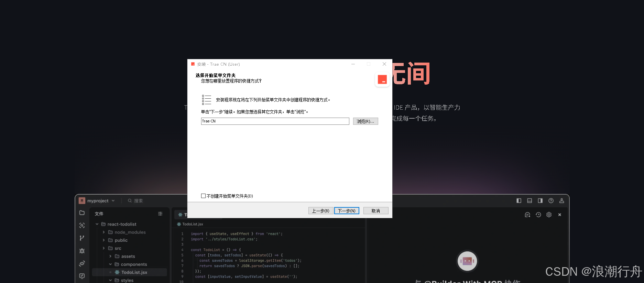Click the red Trae logo in installer header
This screenshot has height=283, width=644.
tap(382, 79)
